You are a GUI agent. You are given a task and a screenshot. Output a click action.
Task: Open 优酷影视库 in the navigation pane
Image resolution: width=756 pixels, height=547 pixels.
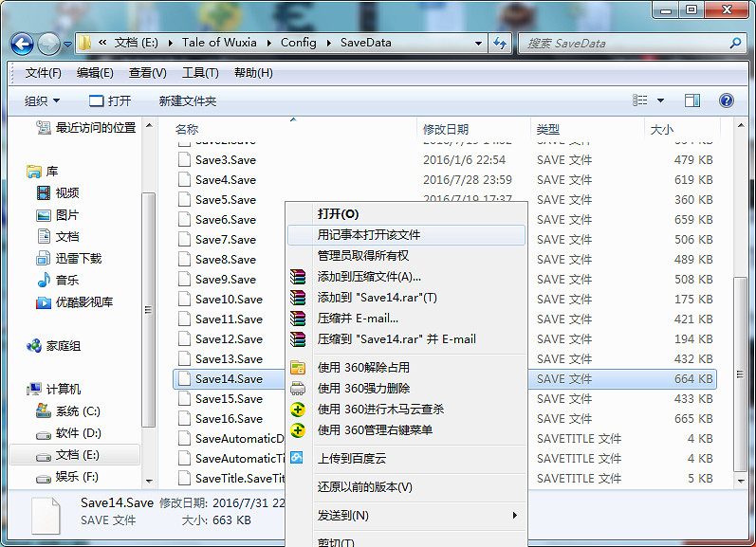click(x=83, y=302)
